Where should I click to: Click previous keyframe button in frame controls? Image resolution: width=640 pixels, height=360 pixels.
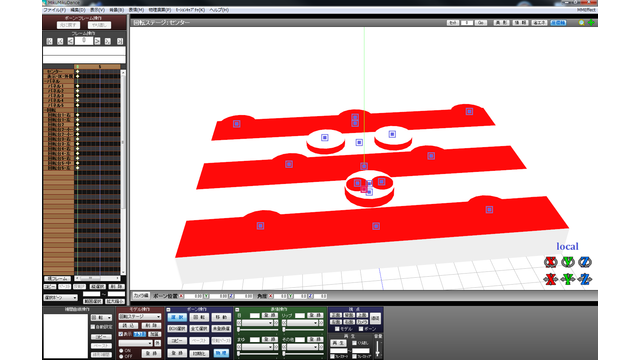point(60,41)
